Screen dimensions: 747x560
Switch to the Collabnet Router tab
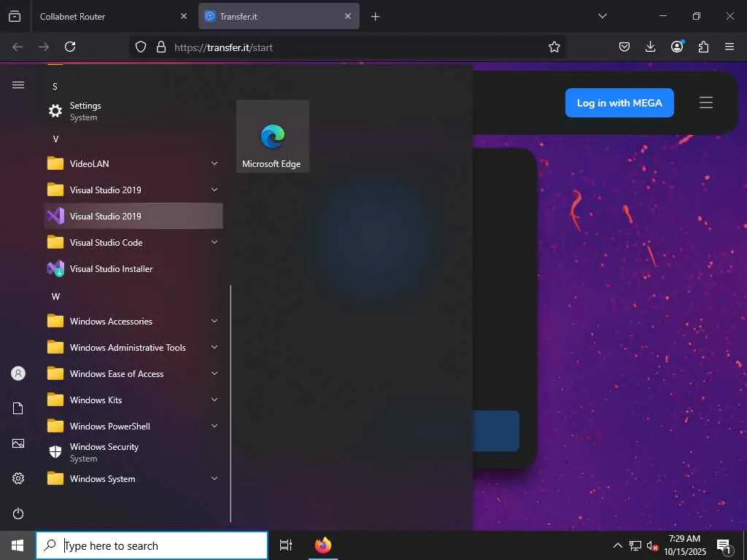(x=113, y=16)
